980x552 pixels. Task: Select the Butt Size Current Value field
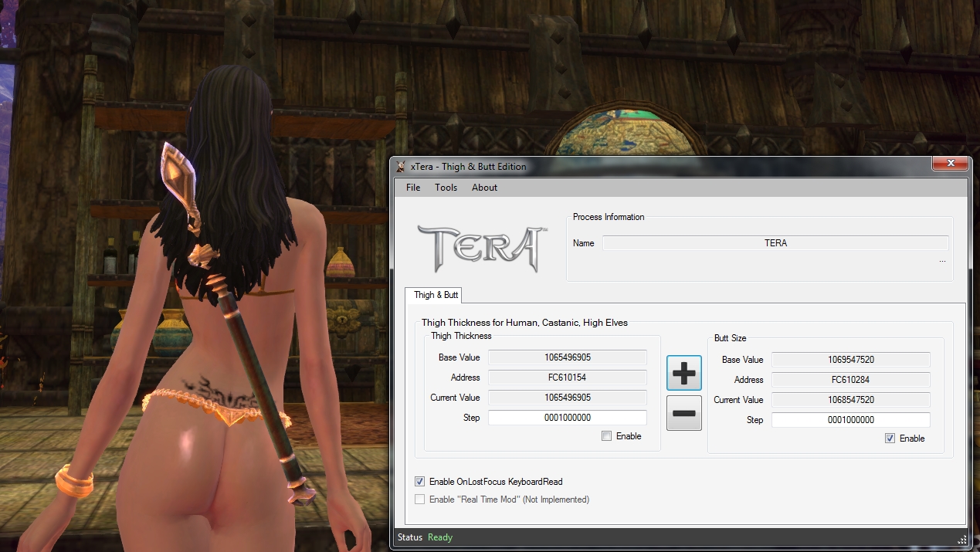pos(850,400)
